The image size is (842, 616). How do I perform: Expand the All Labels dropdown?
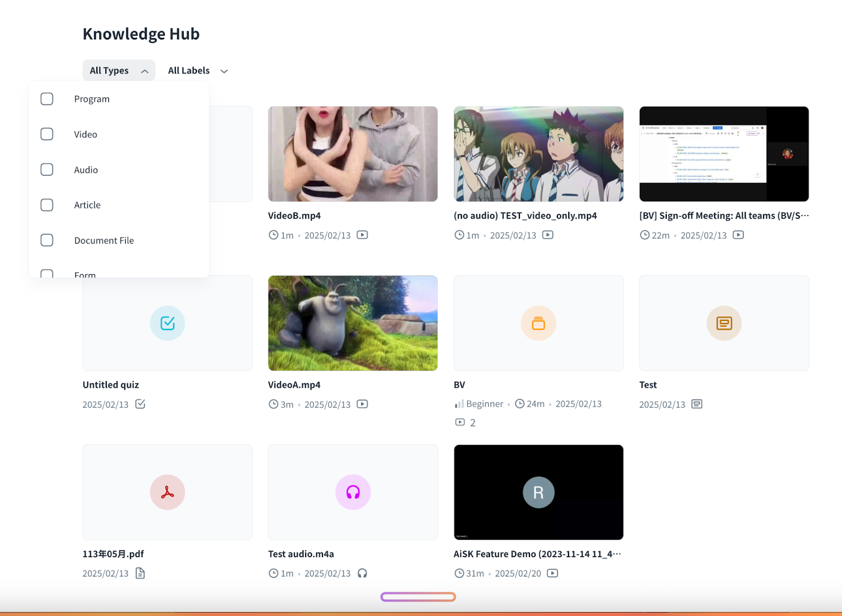198,70
